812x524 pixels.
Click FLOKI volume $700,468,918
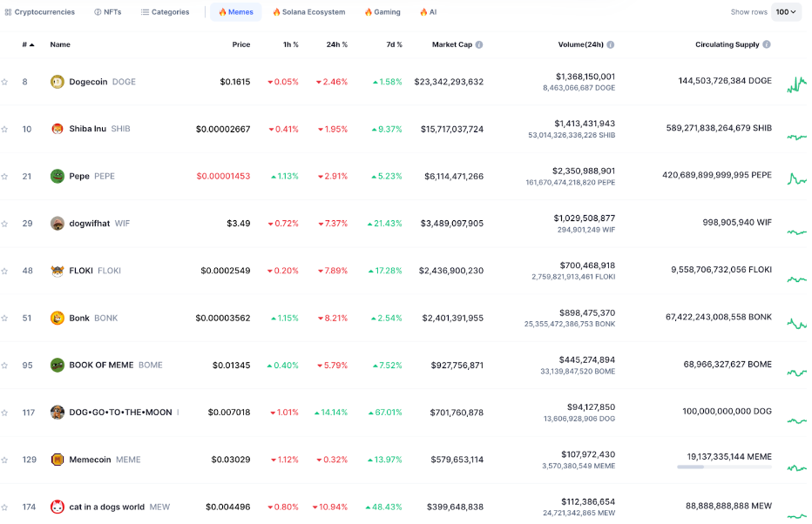pyautogui.click(x=587, y=265)
